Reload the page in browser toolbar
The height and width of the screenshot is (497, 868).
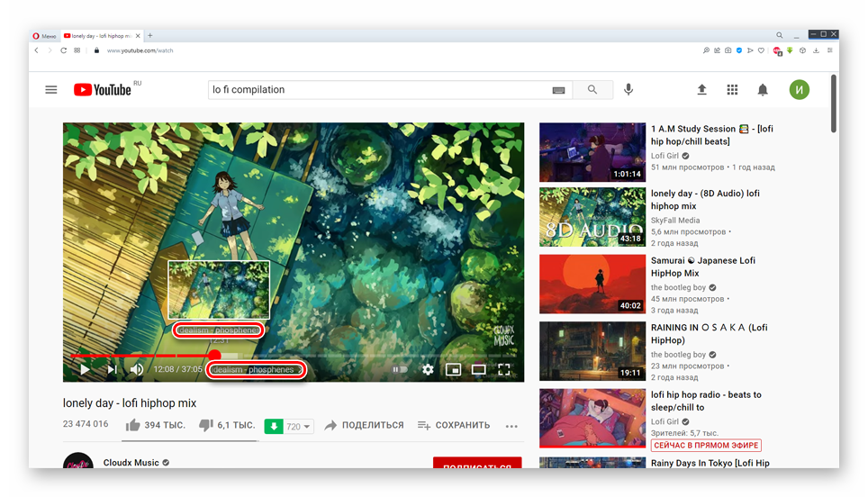coord(64,50)
